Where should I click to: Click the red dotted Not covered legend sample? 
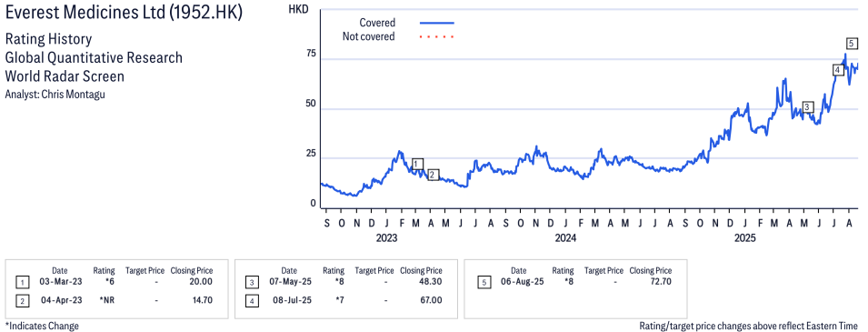(437, 36)
